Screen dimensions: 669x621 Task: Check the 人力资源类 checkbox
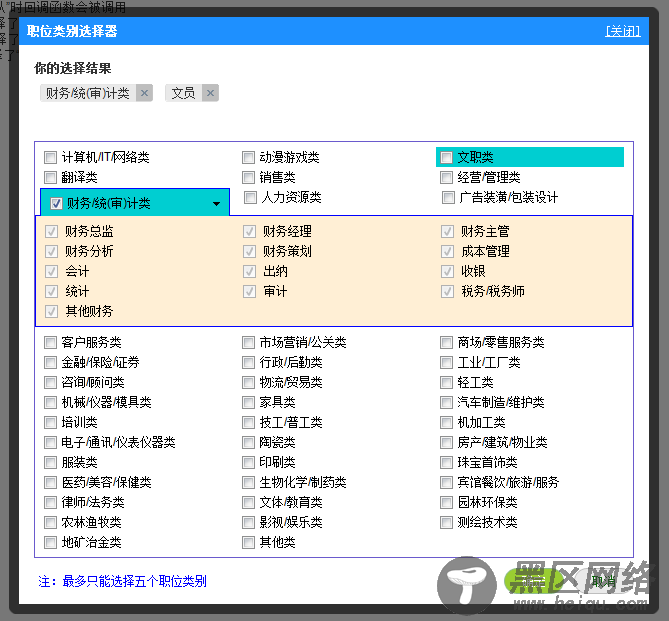250,198
